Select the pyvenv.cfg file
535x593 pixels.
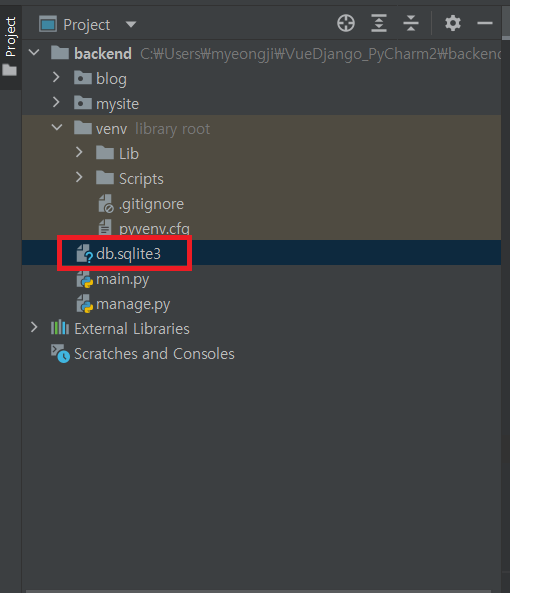tap(154, 228)
